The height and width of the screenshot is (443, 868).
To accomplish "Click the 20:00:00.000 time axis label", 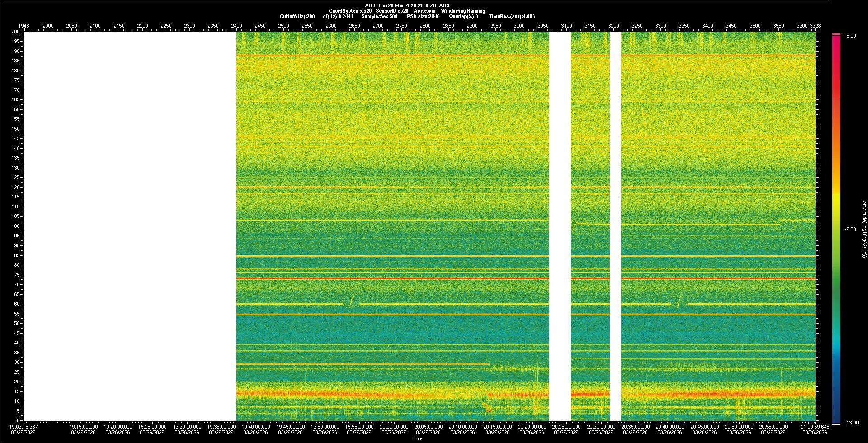I will pos(394,426).
